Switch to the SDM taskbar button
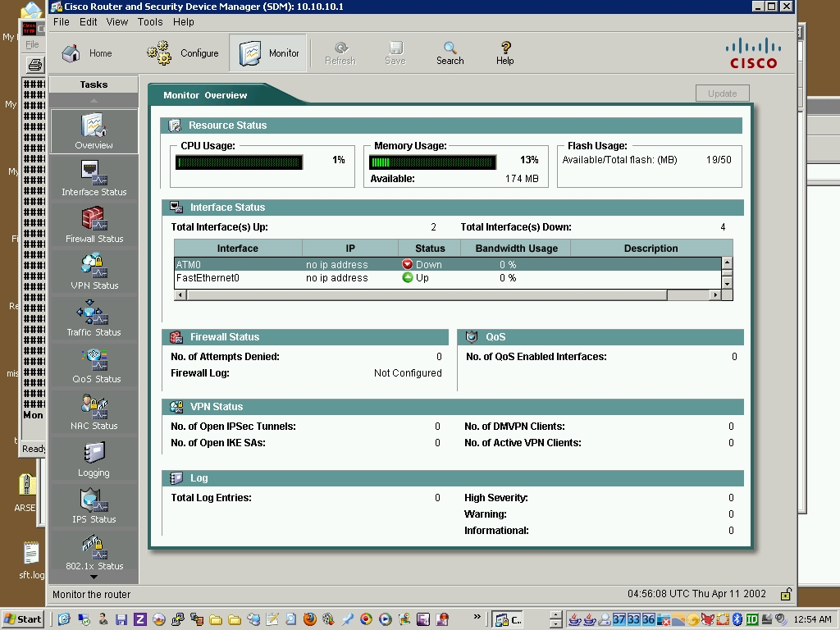Image resolution: width=840 pixels, height=630 pixels. pyautogui.click(x=507, y=620)
